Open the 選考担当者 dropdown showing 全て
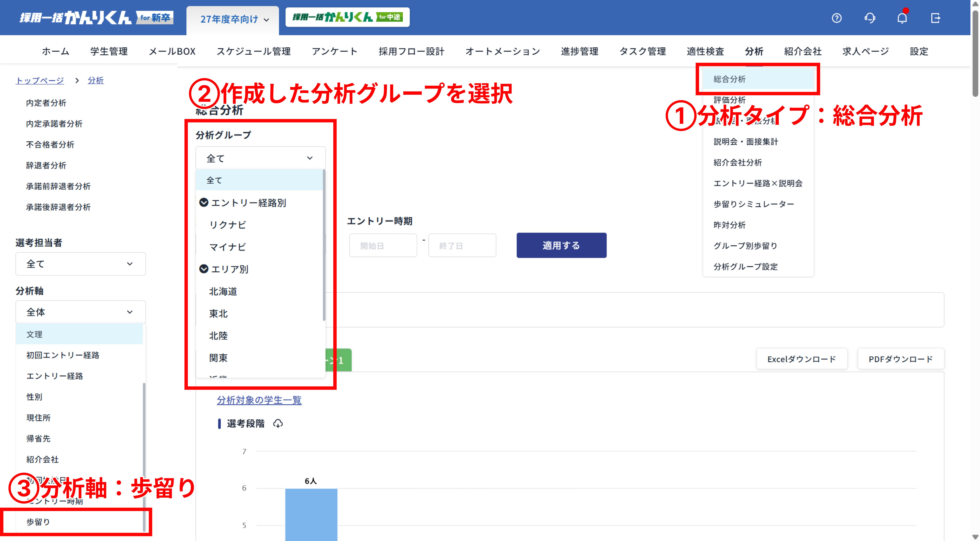980x541 pixels. (80, 263)
